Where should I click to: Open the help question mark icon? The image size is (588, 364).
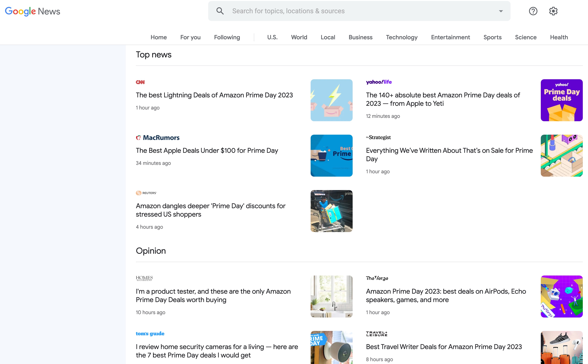(x=533, y=11)
